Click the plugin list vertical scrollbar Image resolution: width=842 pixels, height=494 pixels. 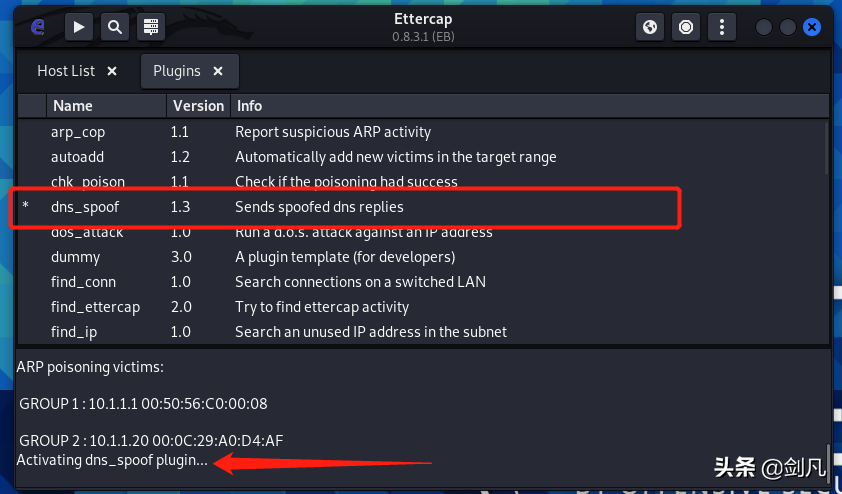pos(826,148)
